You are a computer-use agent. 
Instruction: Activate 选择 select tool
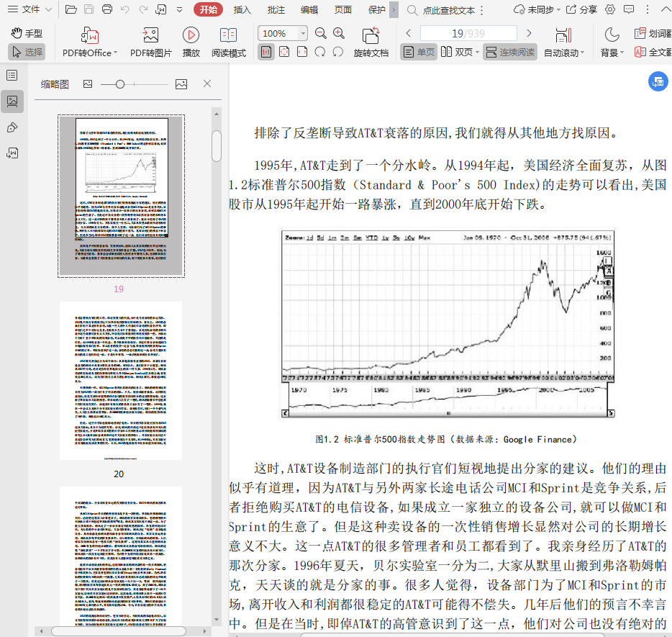click(27, 52)
